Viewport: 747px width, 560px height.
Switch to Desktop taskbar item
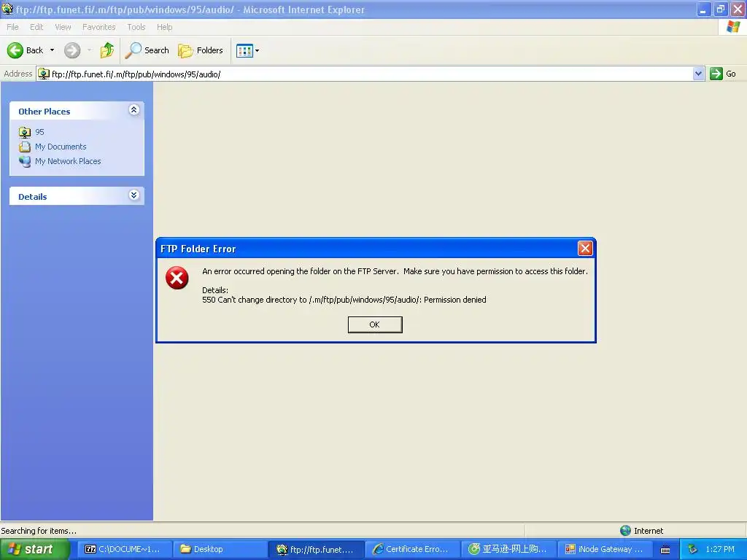219,549
